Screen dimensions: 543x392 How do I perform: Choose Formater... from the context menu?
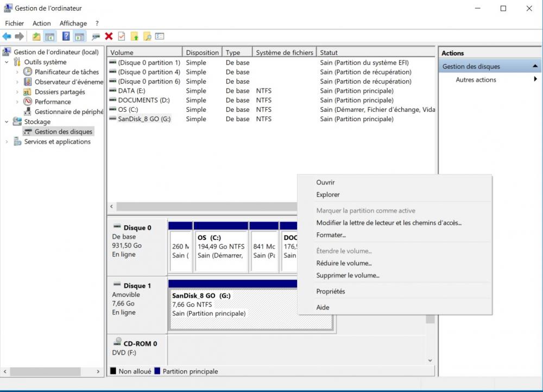pos(331,235)
